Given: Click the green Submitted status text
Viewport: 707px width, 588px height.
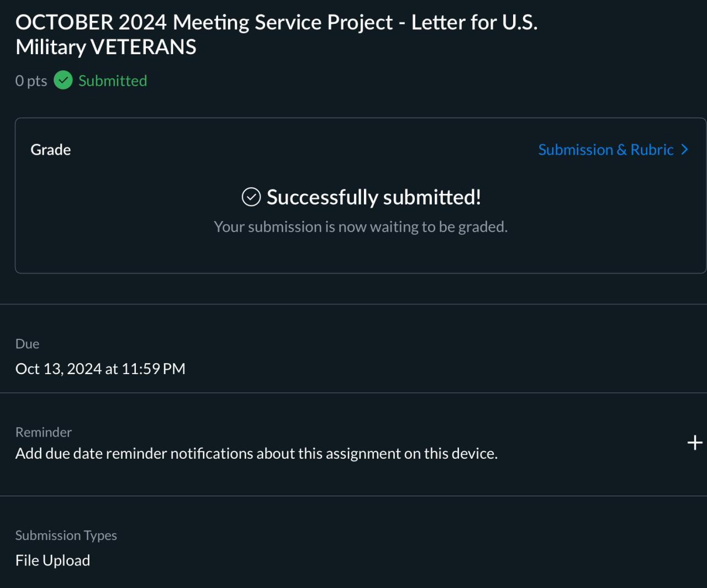Looking at the screenshot, I should [113, 81].
